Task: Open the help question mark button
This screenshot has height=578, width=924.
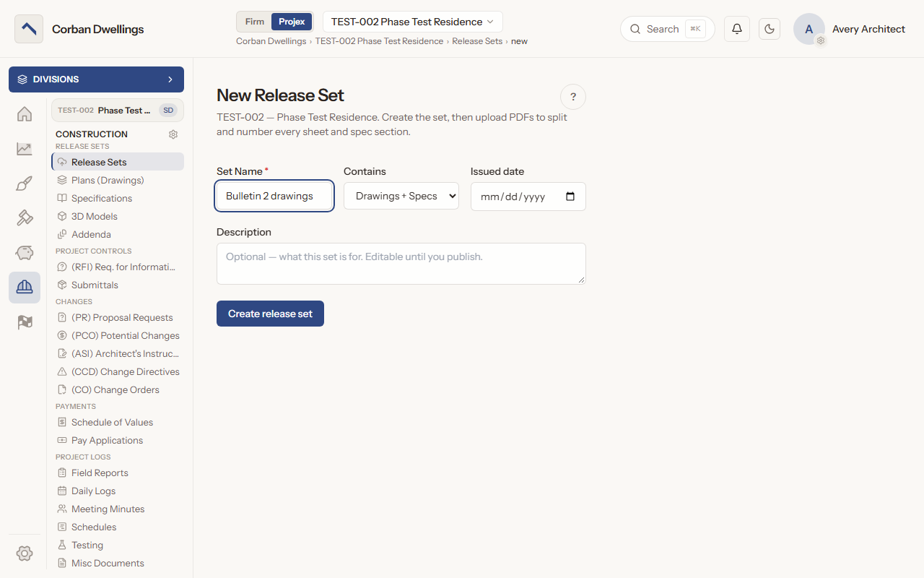Action: pyautogui.click(x=573, y=97)
